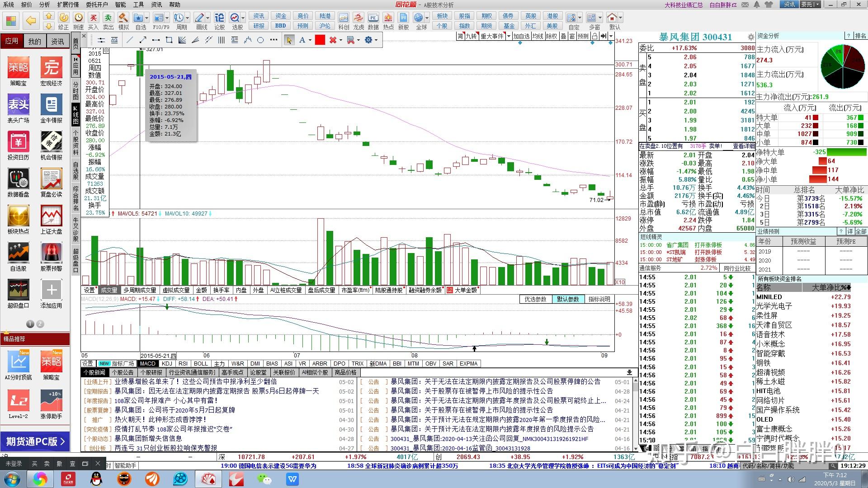The width and height of the screenshot is (868, 488).
Task: Toggle the 预测 forecast button
Action: 583,36
